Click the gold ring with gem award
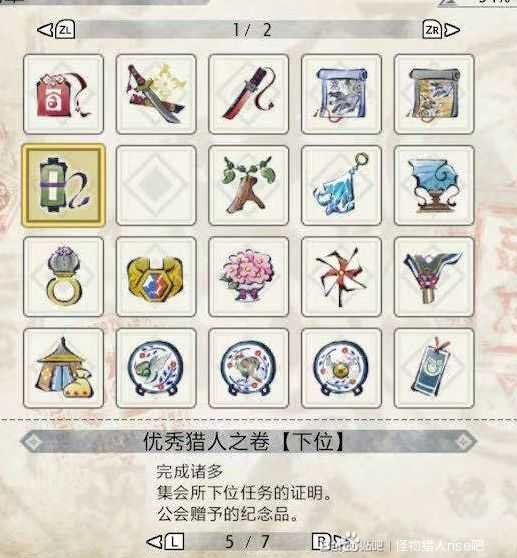This screenshot has width=517, height=558. click(63, 277)
